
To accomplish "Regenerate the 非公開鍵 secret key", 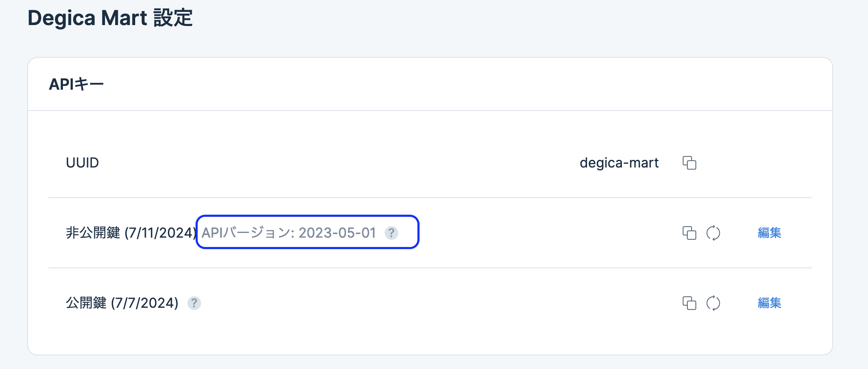I will pyautogui.click(x=713, y=233).
